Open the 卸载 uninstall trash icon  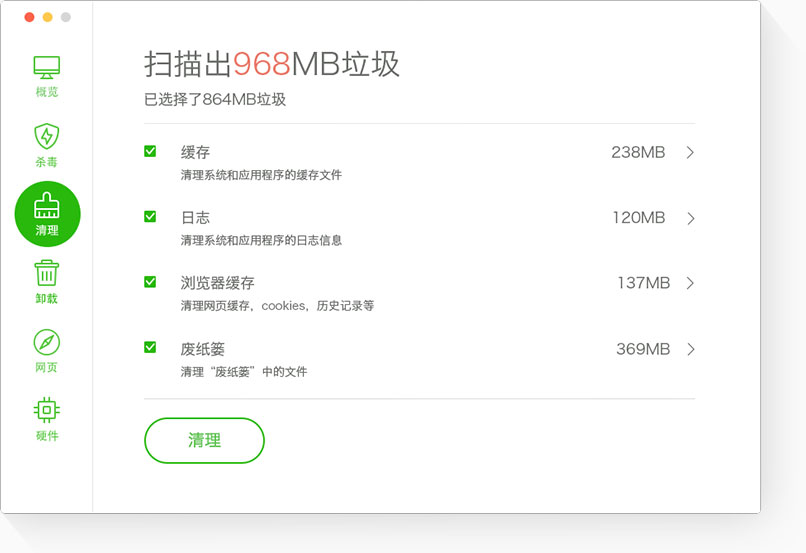coord(47,273)
